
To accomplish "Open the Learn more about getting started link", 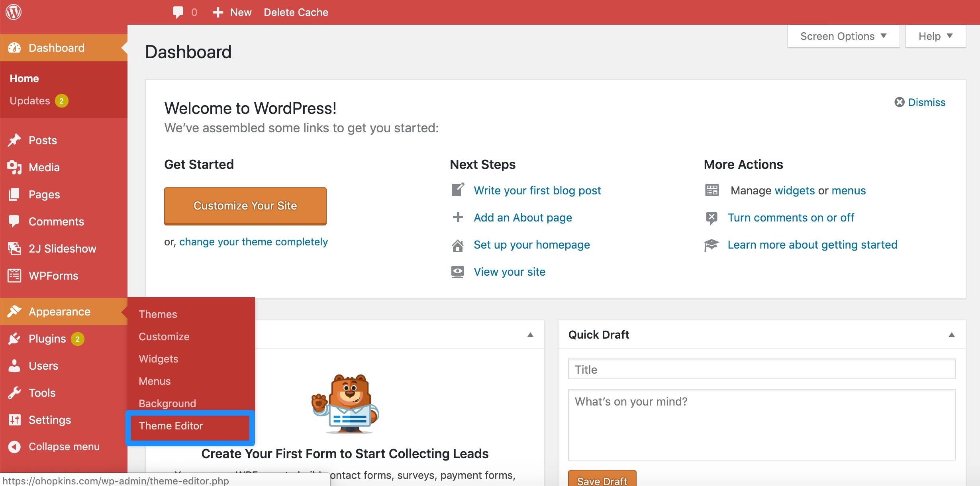I will point(812,245).
